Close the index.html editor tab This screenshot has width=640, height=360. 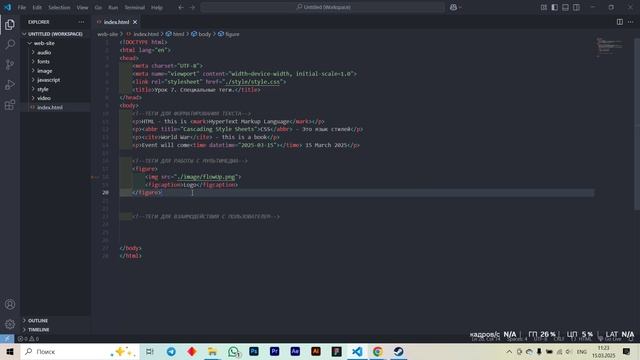coord(135,22)
